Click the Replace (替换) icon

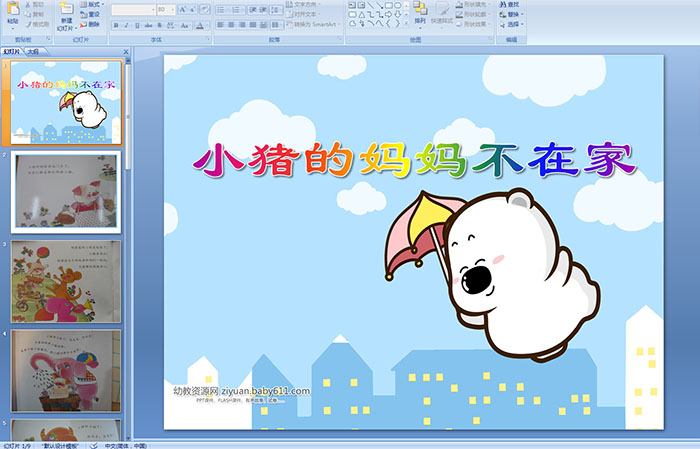[x=512, y=14]
